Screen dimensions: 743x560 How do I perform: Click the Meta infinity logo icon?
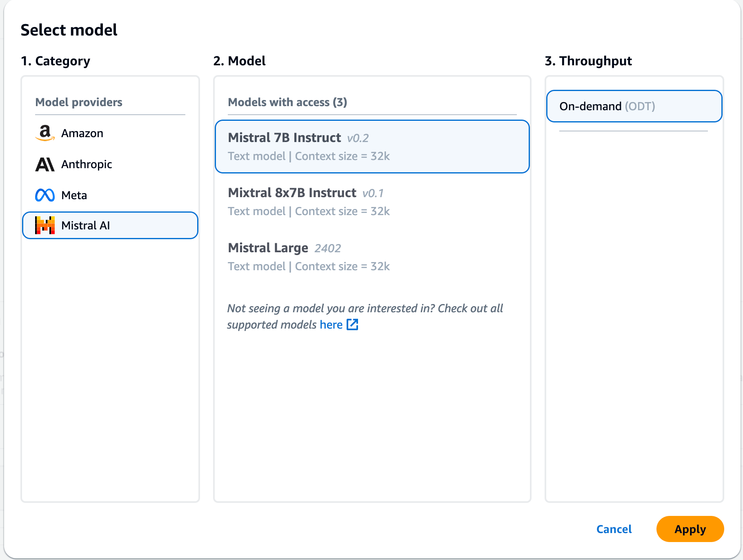[x=45, y=195]
